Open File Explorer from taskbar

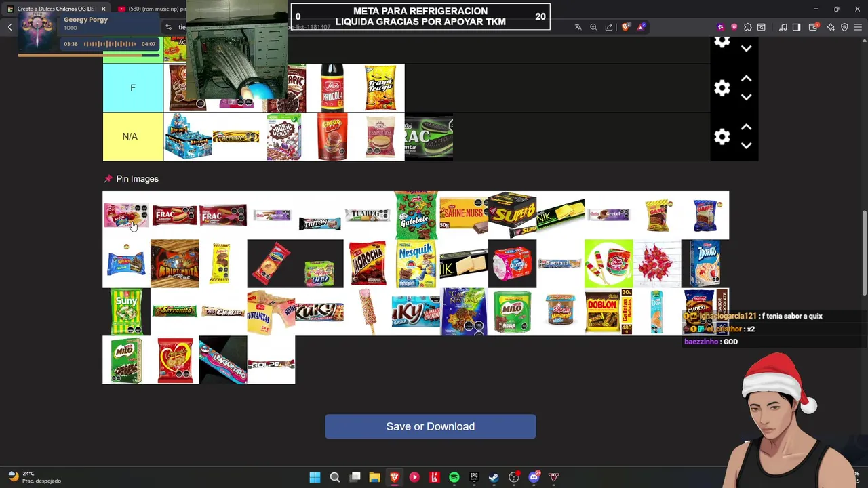(374, 477)
